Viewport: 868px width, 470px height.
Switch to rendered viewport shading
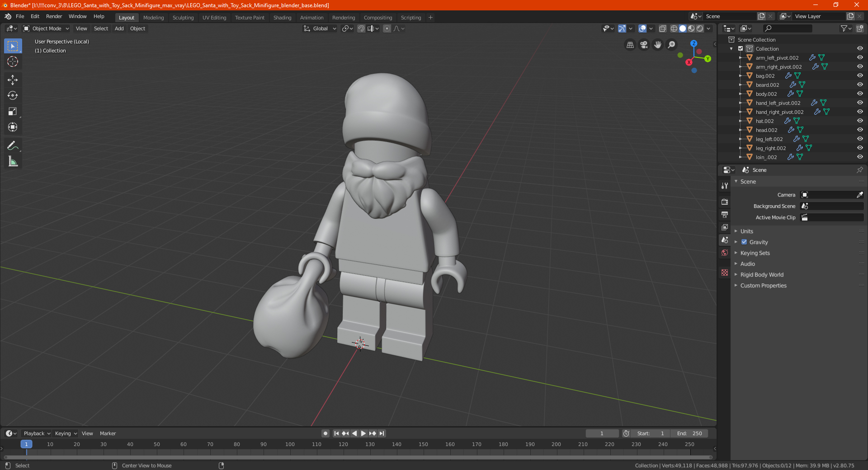(x=700, y=28)
